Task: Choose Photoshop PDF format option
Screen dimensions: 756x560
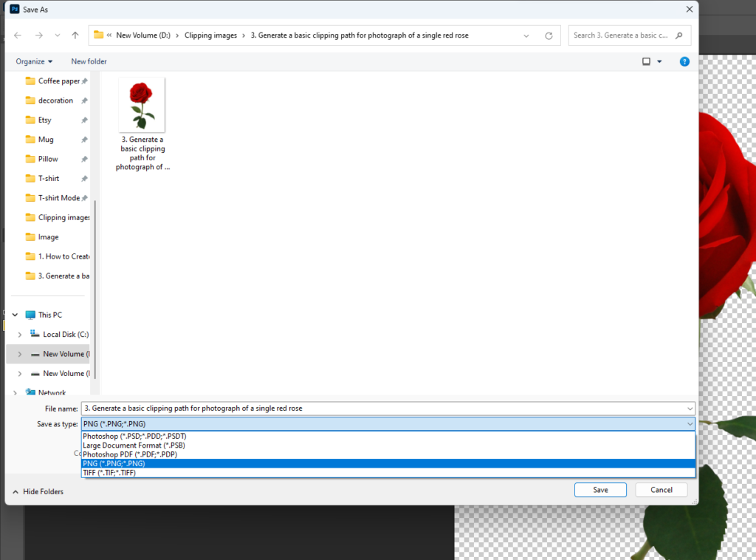Action: (388, 454)
